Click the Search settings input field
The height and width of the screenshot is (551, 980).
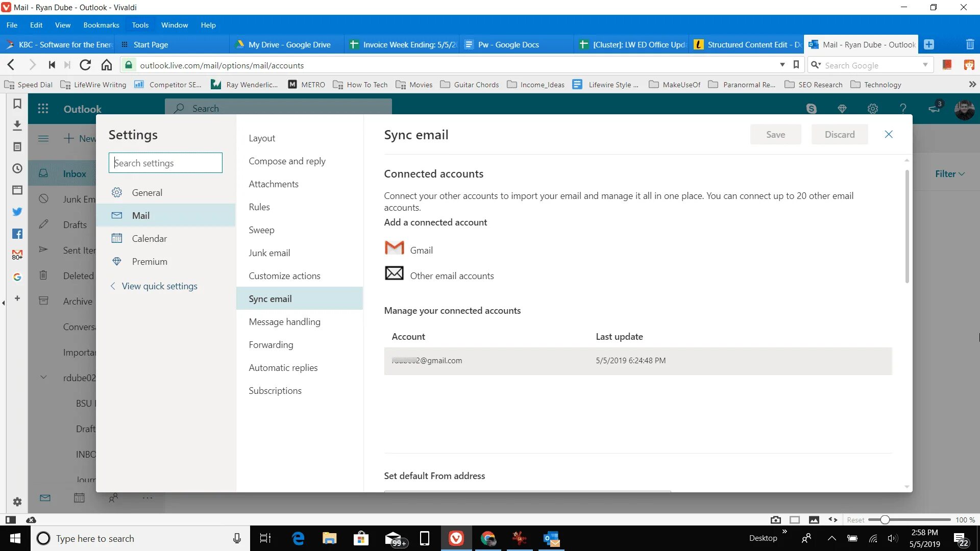(165, 163)
